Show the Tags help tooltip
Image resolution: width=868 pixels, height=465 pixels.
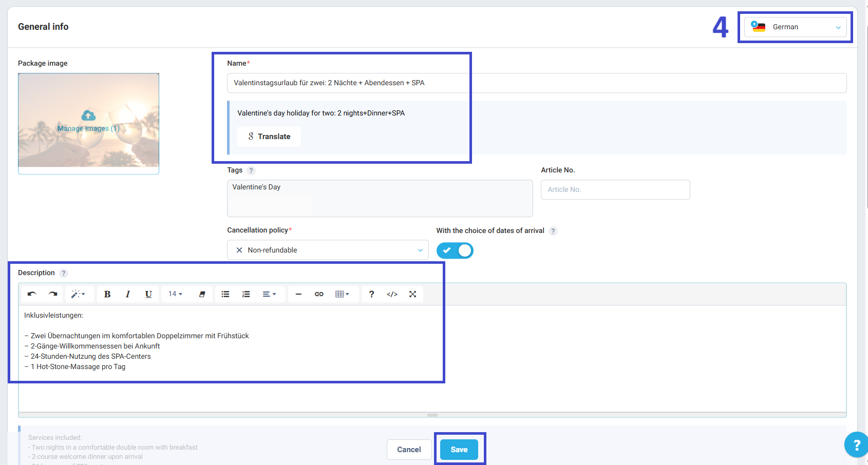(x=251, y=170)
